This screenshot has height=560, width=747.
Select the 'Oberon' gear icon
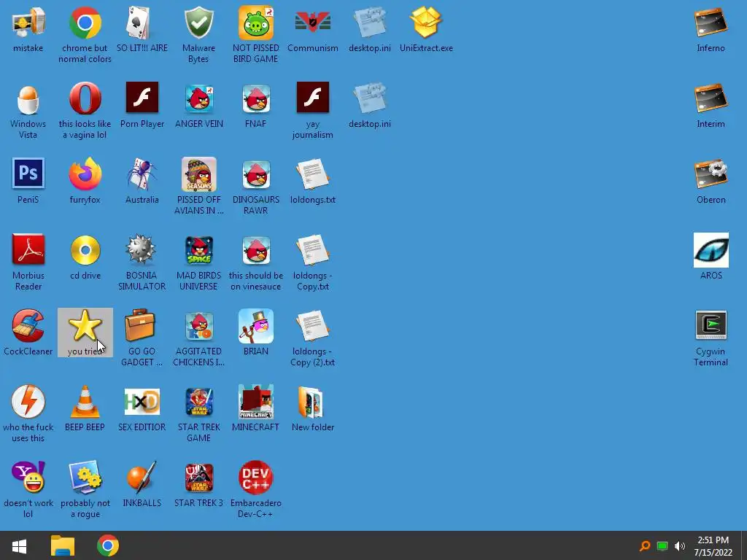pyautogui.click(x=711, y=174)
